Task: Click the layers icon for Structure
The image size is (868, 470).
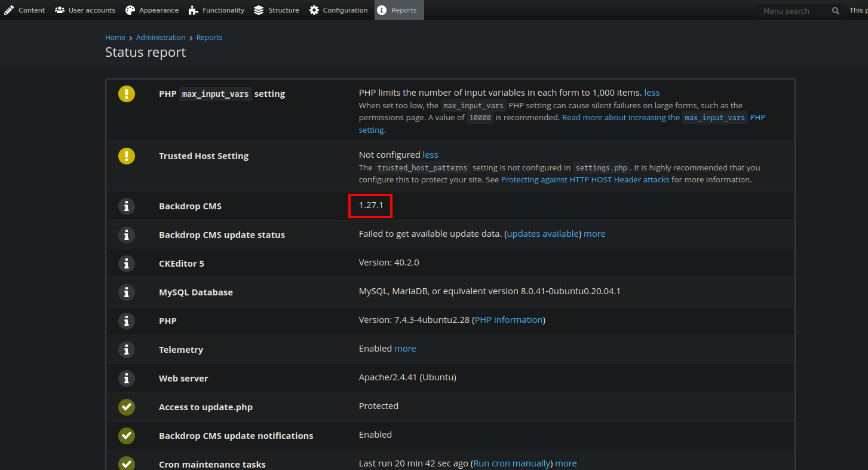Action: point(259,10)
